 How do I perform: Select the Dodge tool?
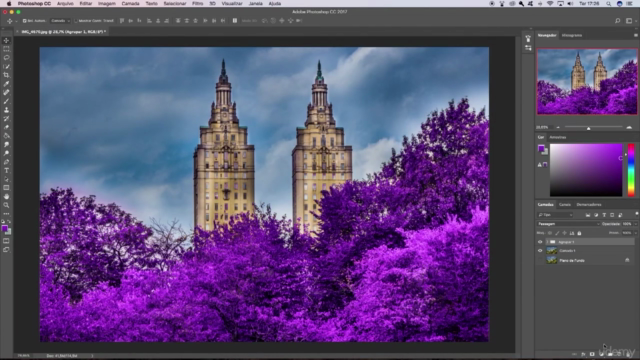tap(6, 153)
